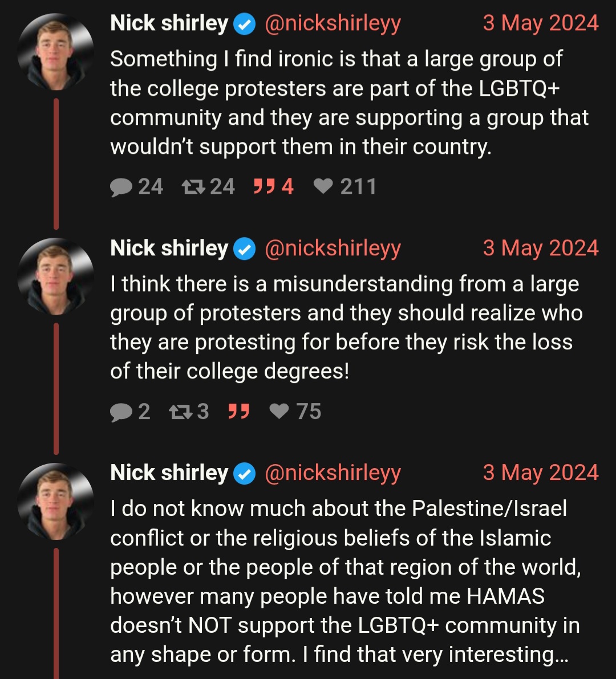Click verified badge on the third tweet

(245, 474)
